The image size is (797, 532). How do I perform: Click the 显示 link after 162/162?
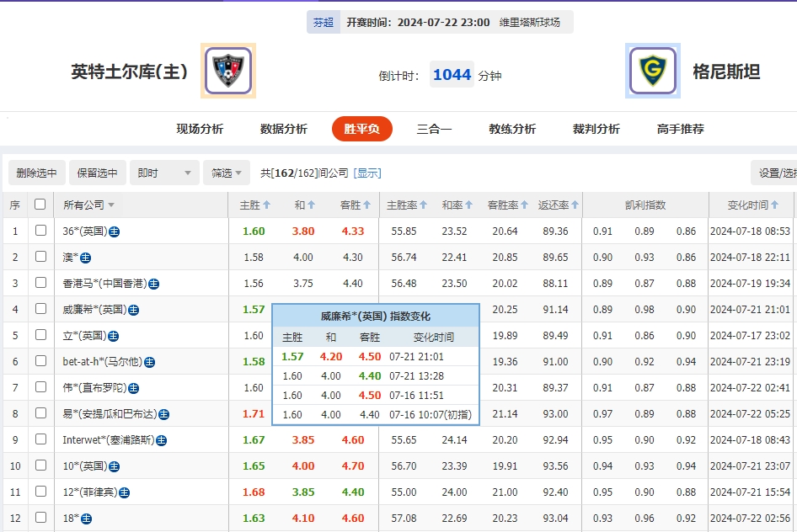tap(368, 172)
